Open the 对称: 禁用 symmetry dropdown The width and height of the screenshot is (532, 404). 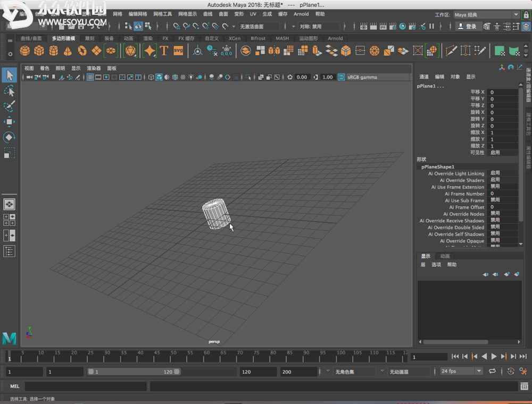click(x=318, y=27)
